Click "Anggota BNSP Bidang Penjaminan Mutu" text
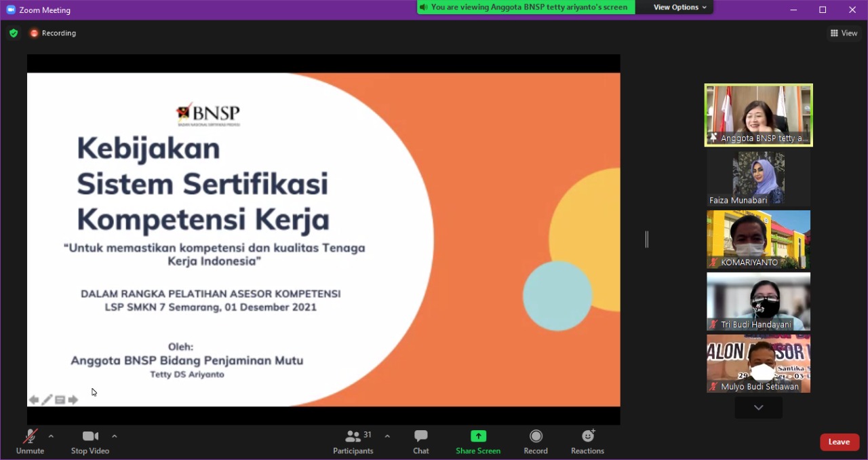 [187, 361]
